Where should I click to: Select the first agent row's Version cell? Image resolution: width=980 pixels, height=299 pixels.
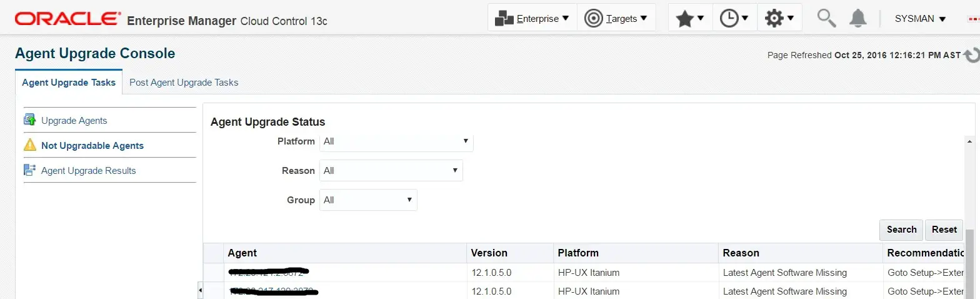[x=511, y=273]
